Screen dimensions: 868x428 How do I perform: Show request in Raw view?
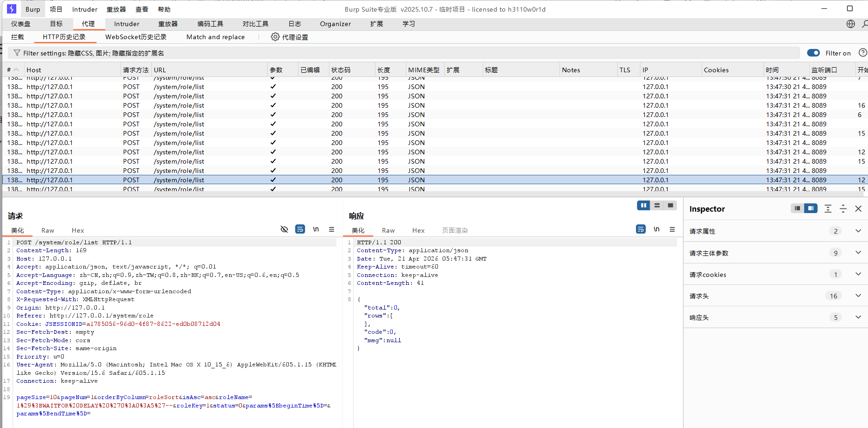pos(48,230)
